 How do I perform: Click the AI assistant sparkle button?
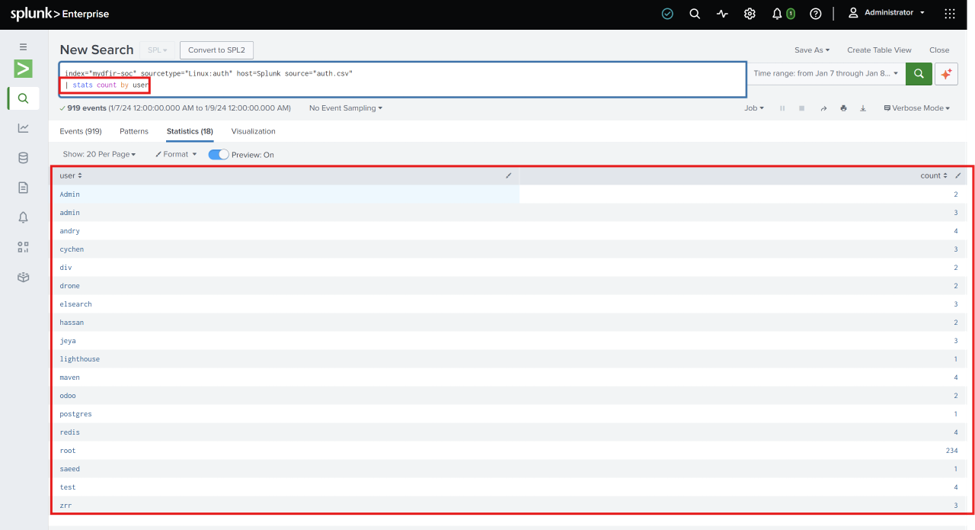pyautogui.click(x=946, y=73)
